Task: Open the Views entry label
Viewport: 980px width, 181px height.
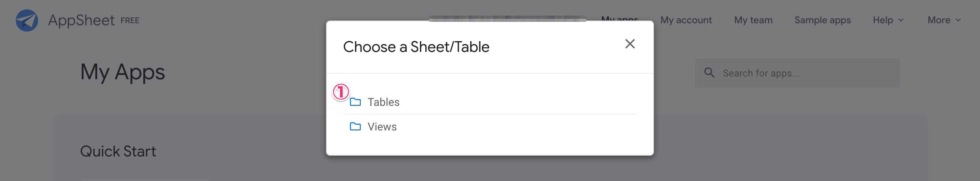Action: 382,127
